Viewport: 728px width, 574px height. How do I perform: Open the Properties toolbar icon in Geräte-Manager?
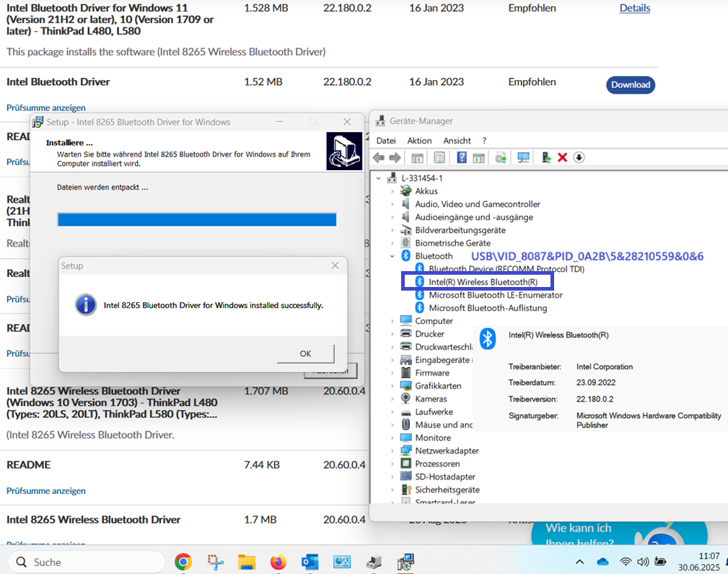click(x=439, y=158)
